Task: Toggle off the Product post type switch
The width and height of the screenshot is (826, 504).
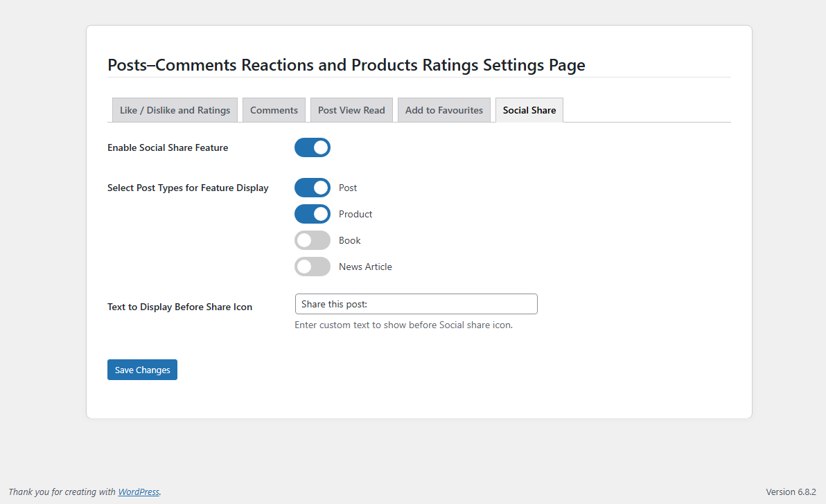Action: 313,214
